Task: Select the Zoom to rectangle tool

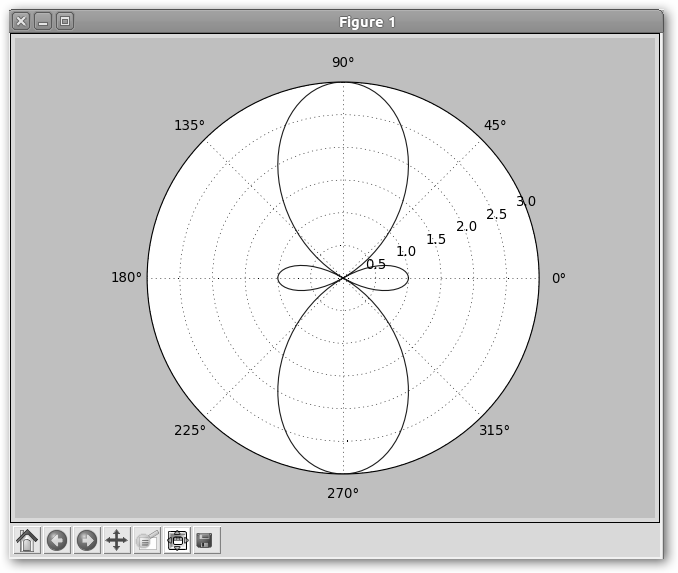Action: (x=147, y=540)
